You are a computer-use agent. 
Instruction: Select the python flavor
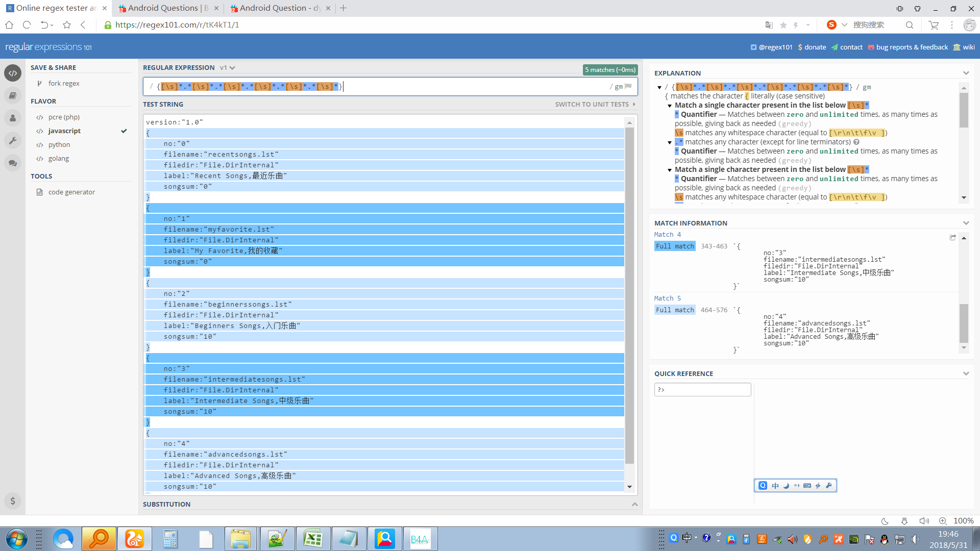59,144
